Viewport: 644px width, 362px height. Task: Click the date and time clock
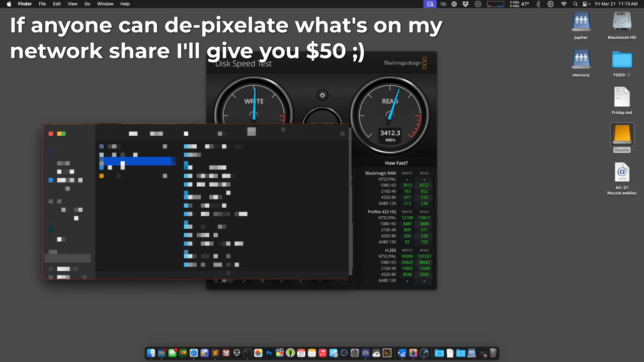[616, 4]
